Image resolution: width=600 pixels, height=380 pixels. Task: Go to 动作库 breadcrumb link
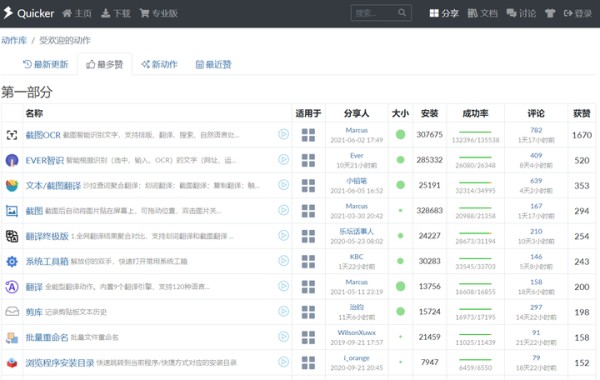click(x=14, y=40)
